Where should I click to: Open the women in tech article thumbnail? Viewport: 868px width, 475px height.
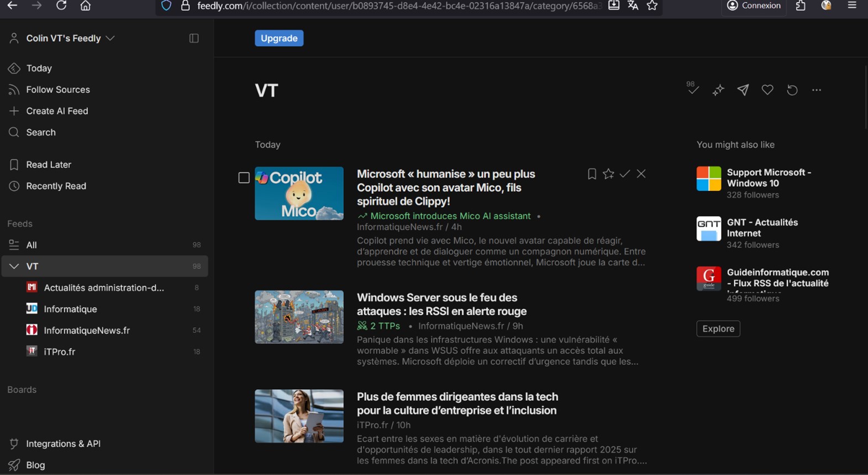pos(299,416)
